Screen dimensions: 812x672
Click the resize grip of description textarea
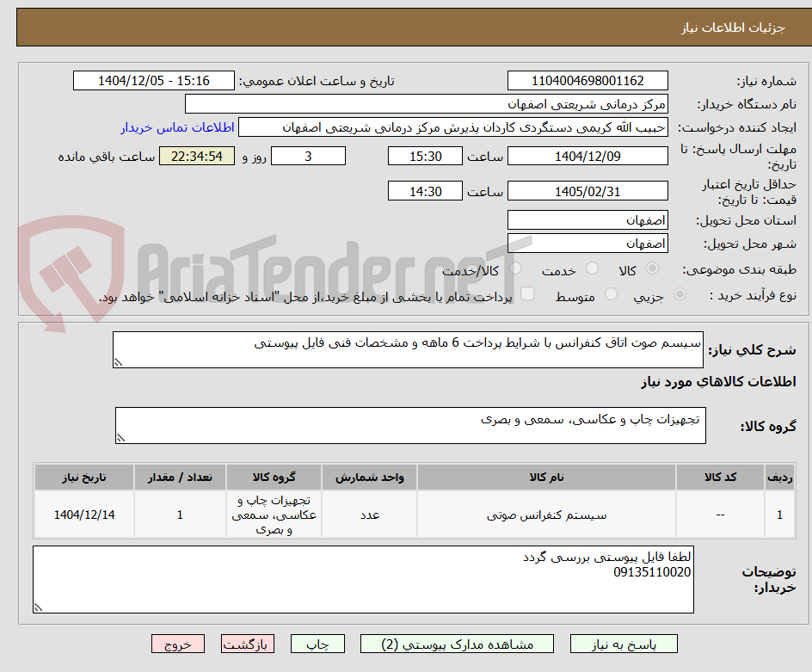tap(118, 362)
